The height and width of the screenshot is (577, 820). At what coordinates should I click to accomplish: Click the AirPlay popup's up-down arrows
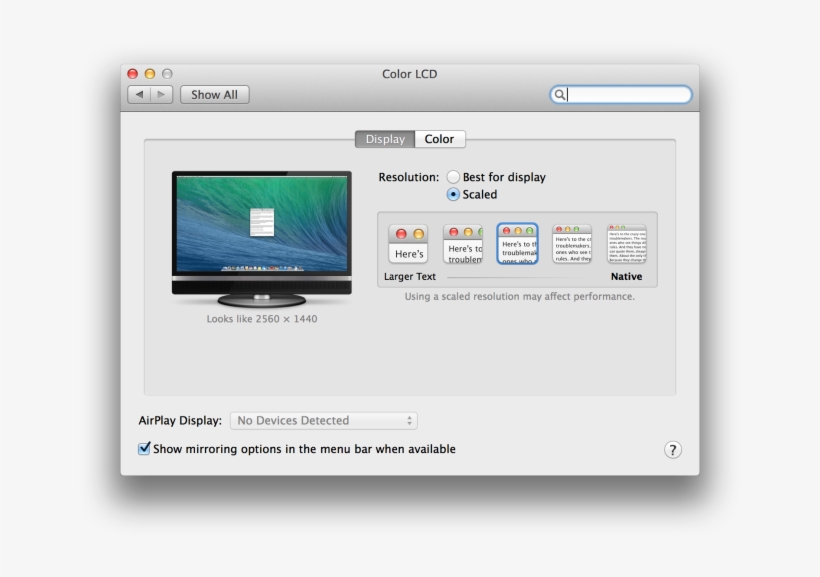(x=408, y=420)
